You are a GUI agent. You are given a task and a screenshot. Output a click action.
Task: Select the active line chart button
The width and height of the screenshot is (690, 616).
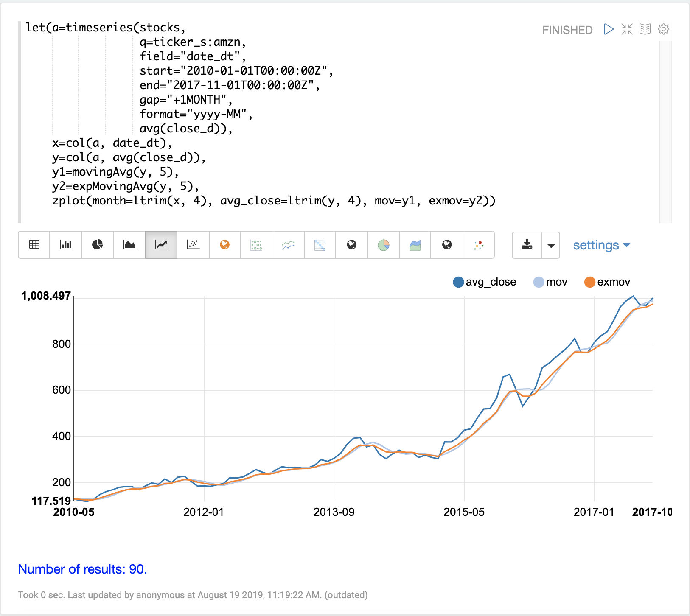point(161,245)
